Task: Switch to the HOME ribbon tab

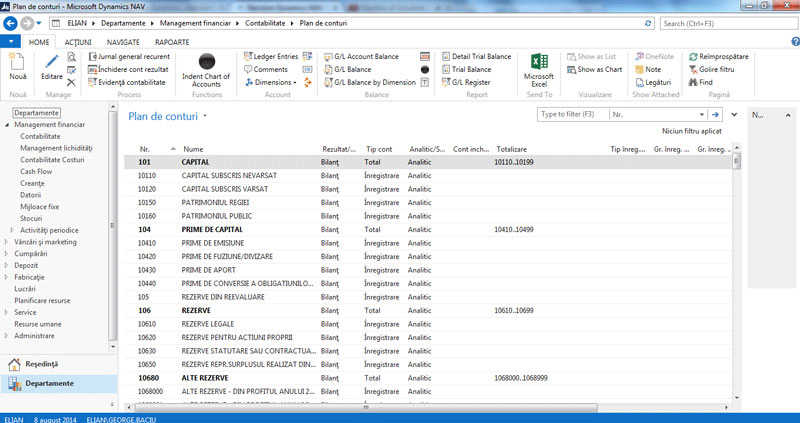Action: [x=39, y=42]
